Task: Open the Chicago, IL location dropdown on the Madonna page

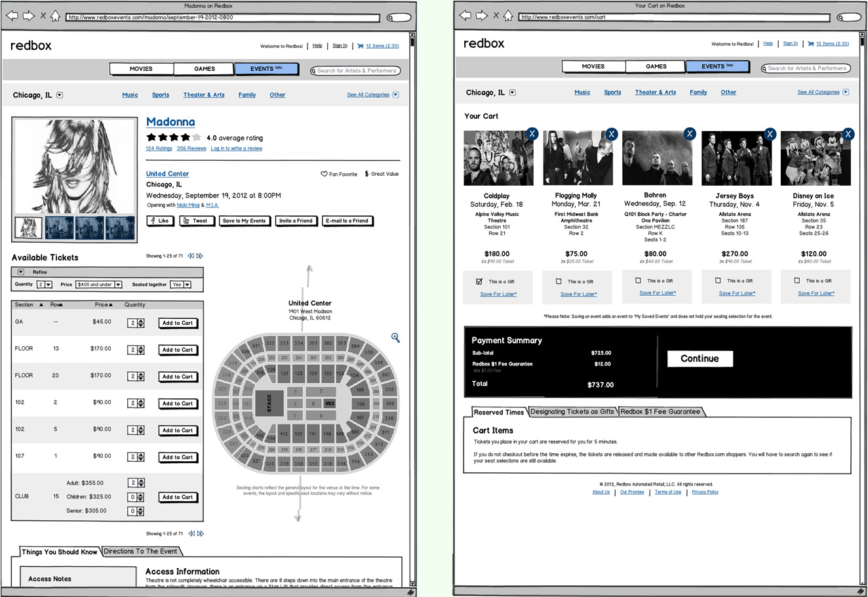Action: pyautogui.click(x=60, y=95)
